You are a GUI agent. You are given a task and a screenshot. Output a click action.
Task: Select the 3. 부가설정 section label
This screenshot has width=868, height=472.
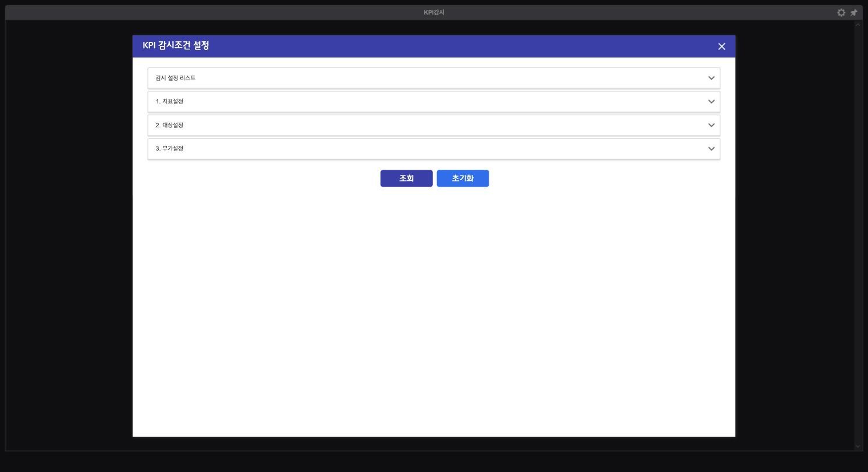click(169, 148)
